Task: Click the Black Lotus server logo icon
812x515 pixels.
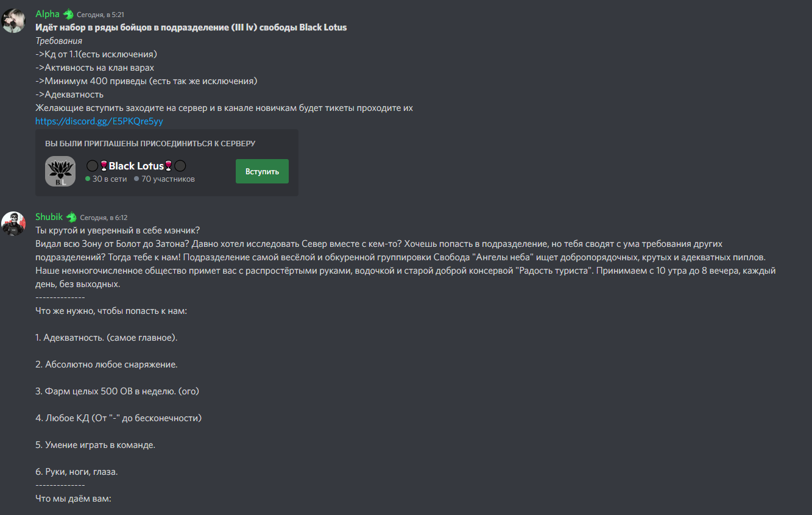Action: coord(60,171)
